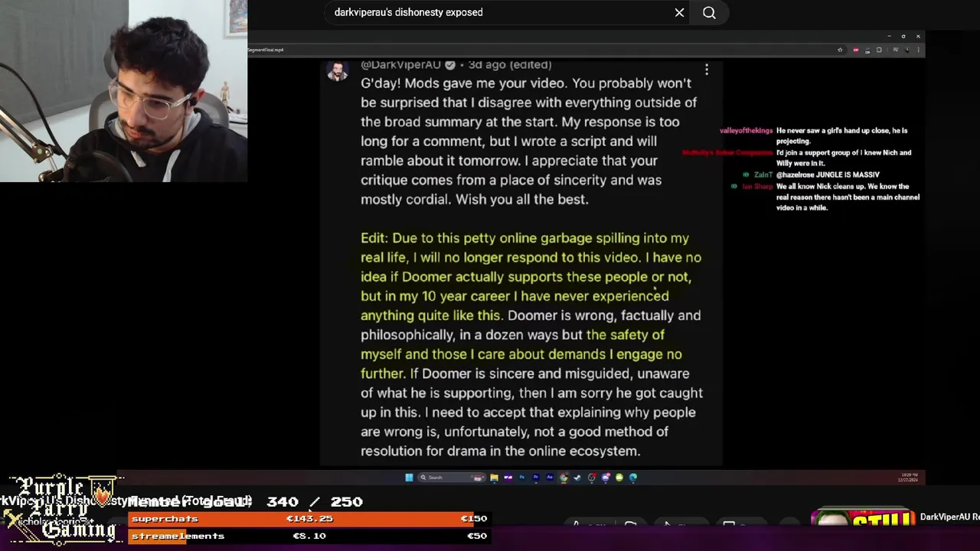
Task: Maximize the inner browser window
Action: click(x=903, y=36)
